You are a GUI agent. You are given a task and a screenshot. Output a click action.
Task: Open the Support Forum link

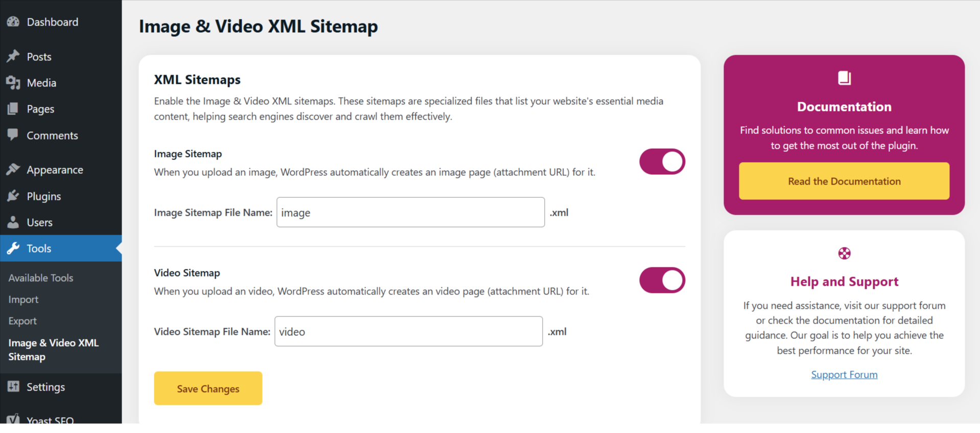tap(844, 375)
